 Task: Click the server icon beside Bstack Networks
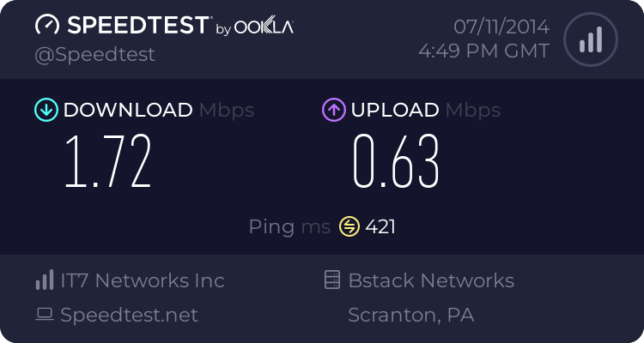coord(331,280)
